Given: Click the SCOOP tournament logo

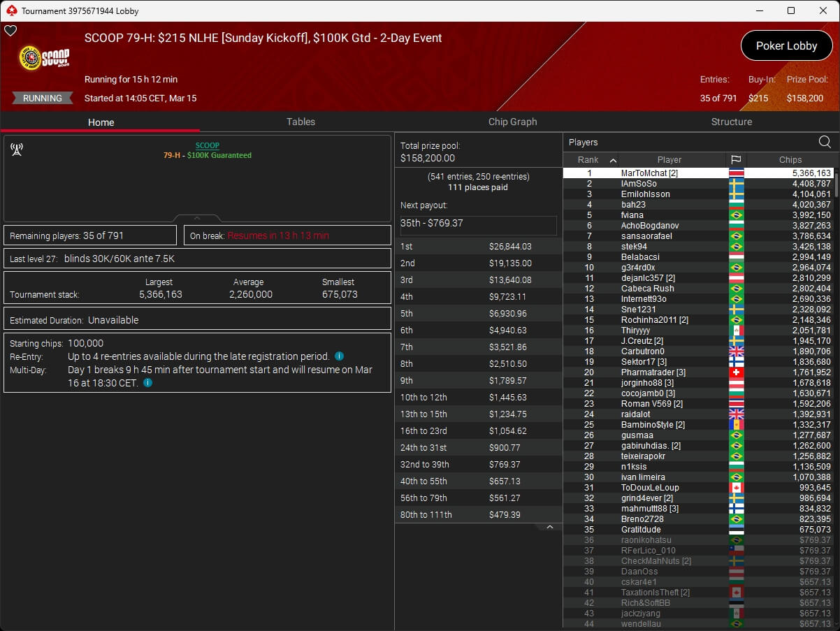Looking at the screenshot, I should click(x=44, y=59).
